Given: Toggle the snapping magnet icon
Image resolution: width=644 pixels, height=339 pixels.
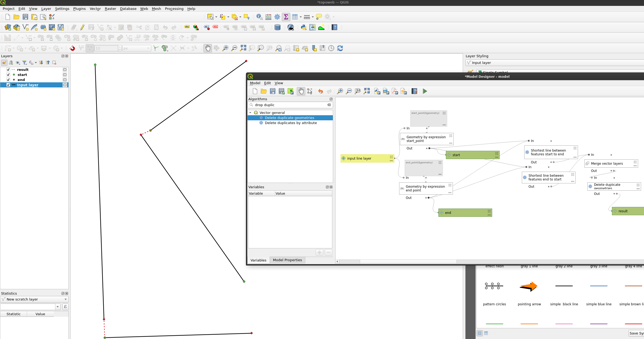Looking at the screenshot, I should click(72, 48).
